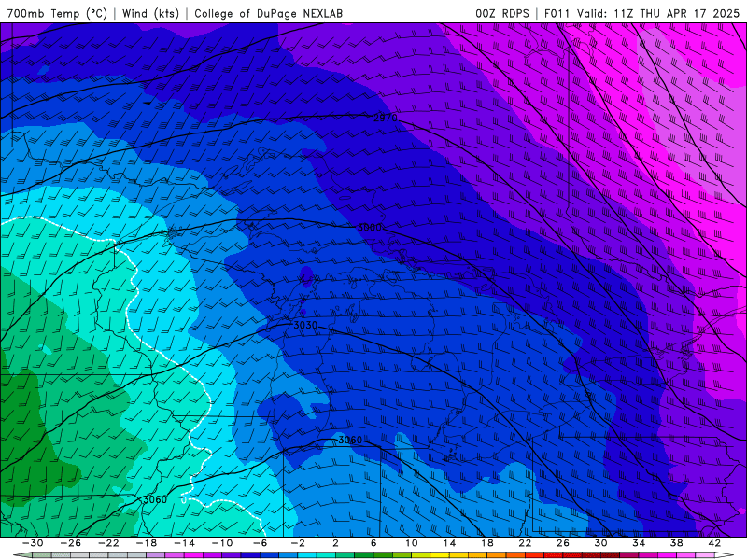
Task: Click the 22 colorbar scale value
Action: point(525,543)
